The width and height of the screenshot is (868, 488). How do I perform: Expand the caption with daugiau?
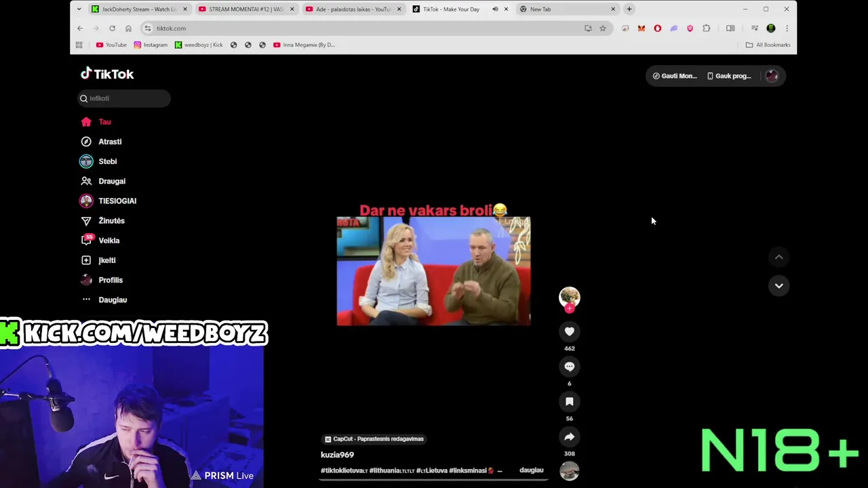coord(532,470)
